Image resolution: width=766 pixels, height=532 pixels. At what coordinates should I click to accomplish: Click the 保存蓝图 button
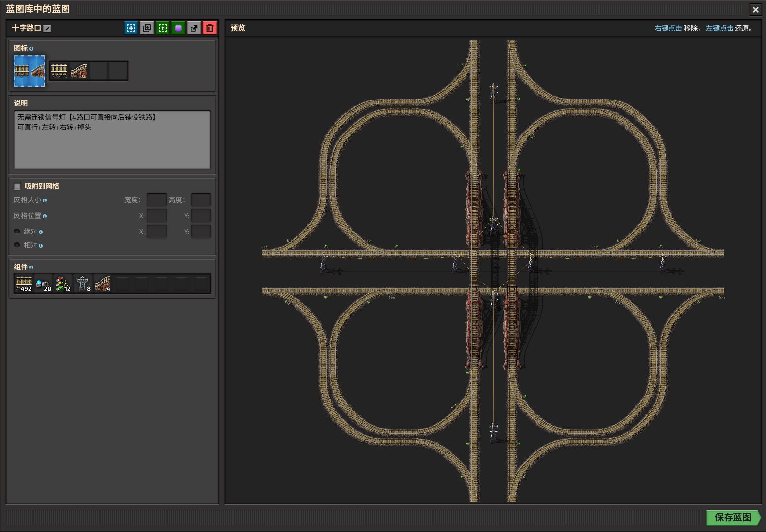[733, 517]
